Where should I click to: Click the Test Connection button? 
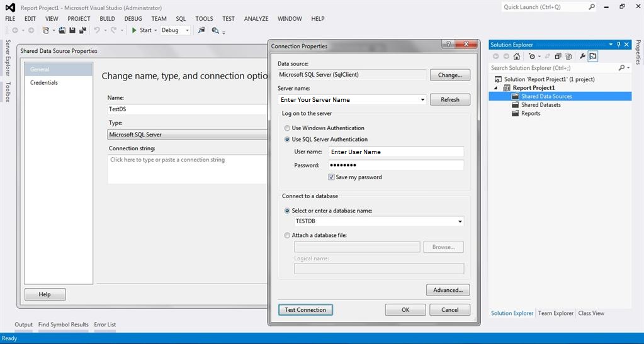(305, 310)
